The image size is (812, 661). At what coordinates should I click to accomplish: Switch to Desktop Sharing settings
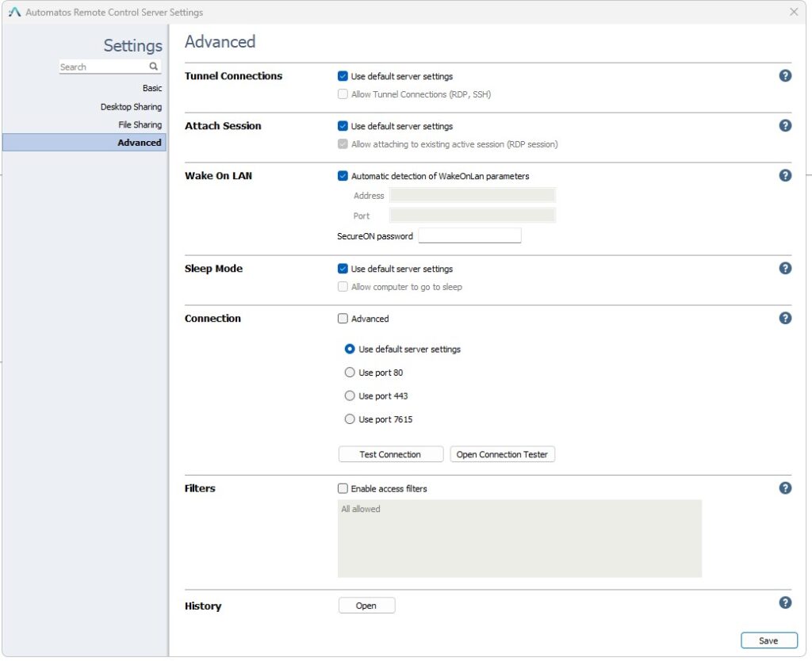click(131, 106)
